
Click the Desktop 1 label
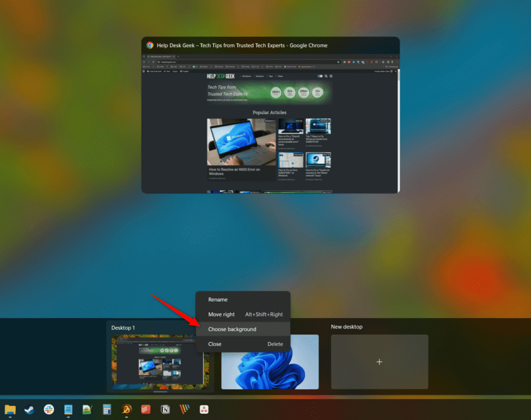[123, 328]
